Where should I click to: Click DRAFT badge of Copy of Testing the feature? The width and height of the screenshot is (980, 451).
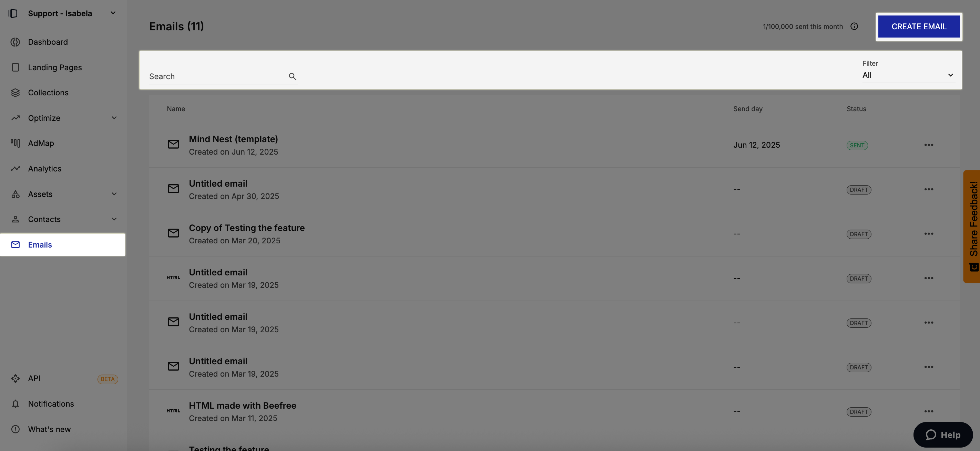point(859,234)
